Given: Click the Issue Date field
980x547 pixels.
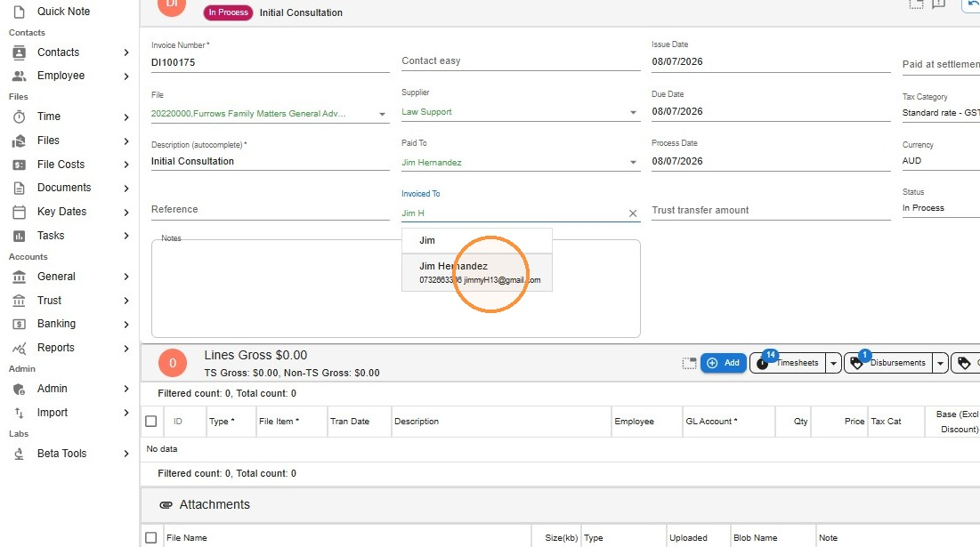Looking at the screenshot, I should 771,62.
